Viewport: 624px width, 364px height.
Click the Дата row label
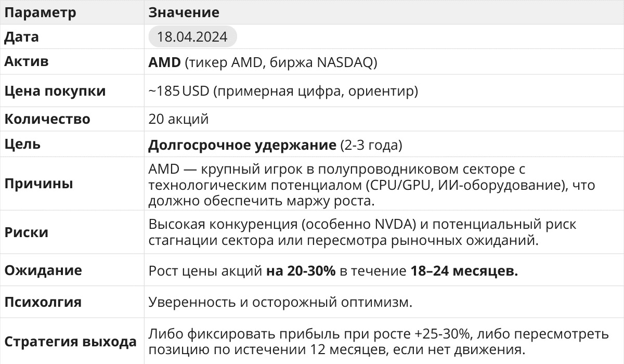click(21, 37)
